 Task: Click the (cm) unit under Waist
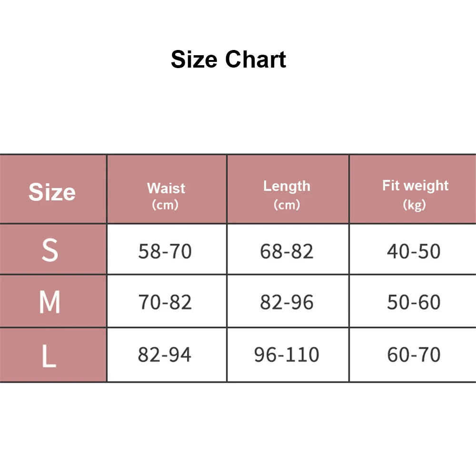[165, 205]
